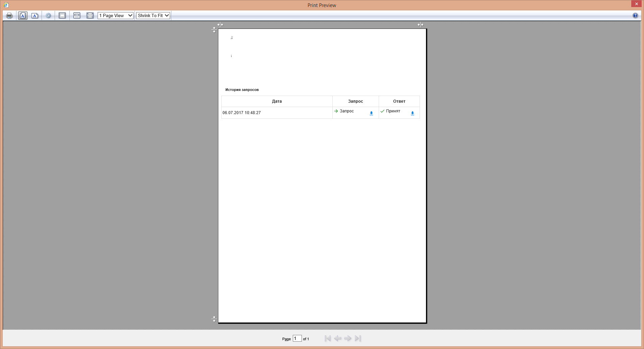Go to Previous Page arrow

[338, 338]
